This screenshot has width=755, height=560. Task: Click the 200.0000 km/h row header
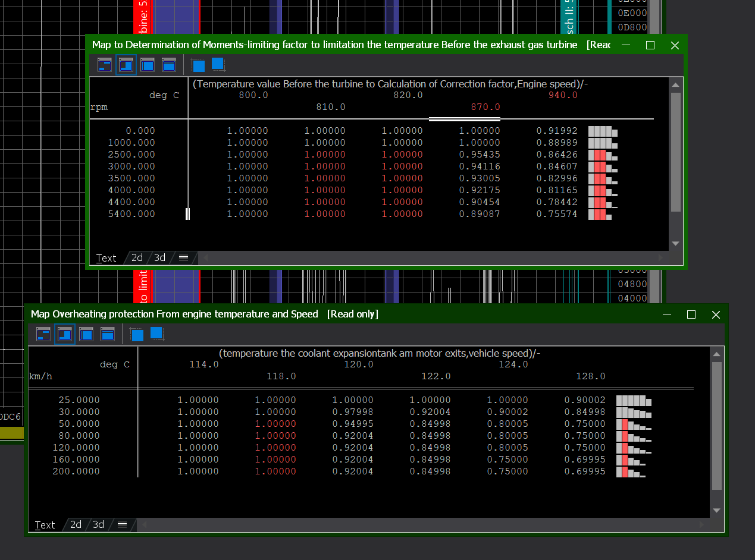pos(76,471)
